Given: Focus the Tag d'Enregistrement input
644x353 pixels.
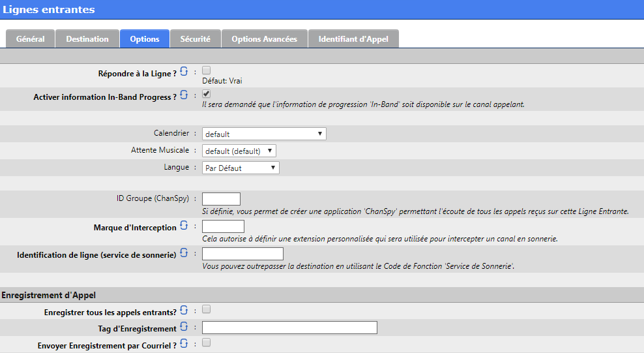Looking at the screenshot, I should (289, 328).
